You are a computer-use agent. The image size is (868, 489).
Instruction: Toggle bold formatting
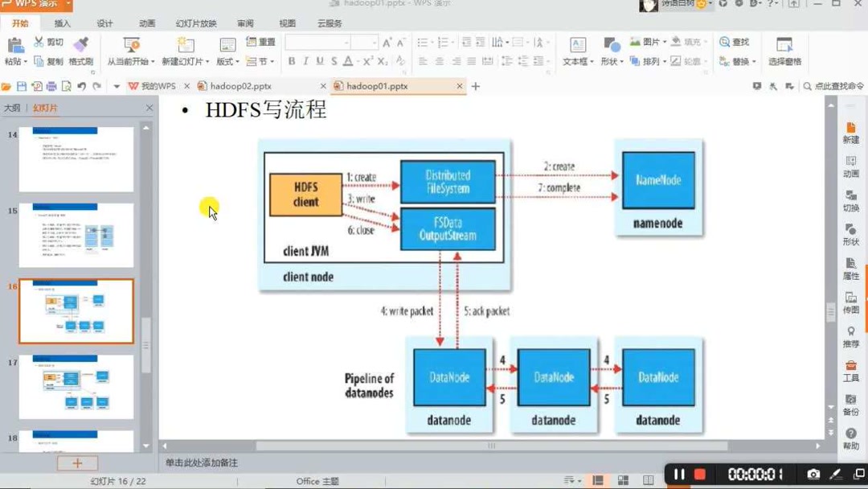pyautogui.click(x=292, y=60)
